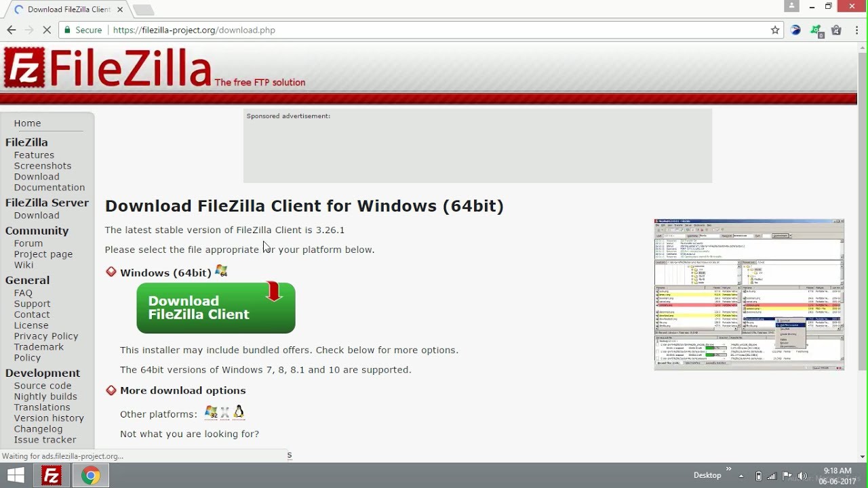
Task: Click the Chrome profile avatar icon
Action: [x=792, y=6]
